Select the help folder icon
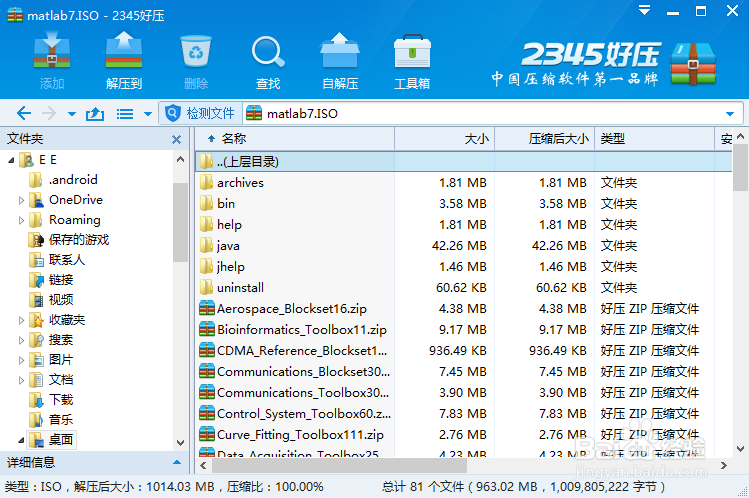This screenshot has width=749, height=498. click(x=206, y=224)
